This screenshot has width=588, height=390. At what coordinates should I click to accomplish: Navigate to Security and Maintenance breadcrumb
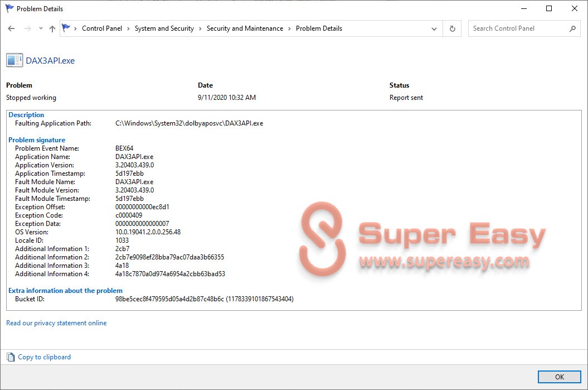pos(245,28)
